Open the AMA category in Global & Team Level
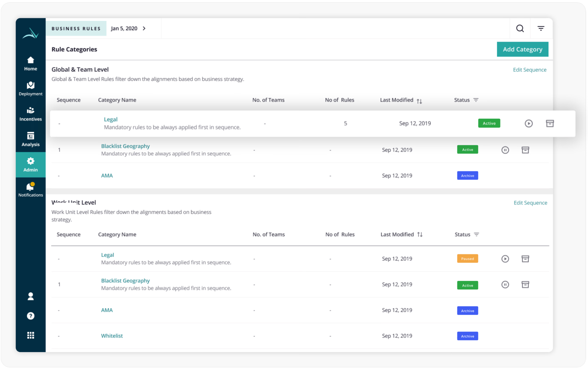This screenshot has height=370, width=588. click(107, 175)
